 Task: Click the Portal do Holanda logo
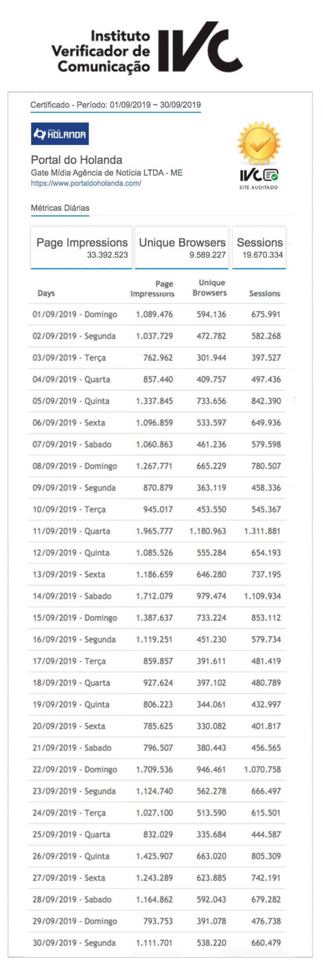coord(60,134)
